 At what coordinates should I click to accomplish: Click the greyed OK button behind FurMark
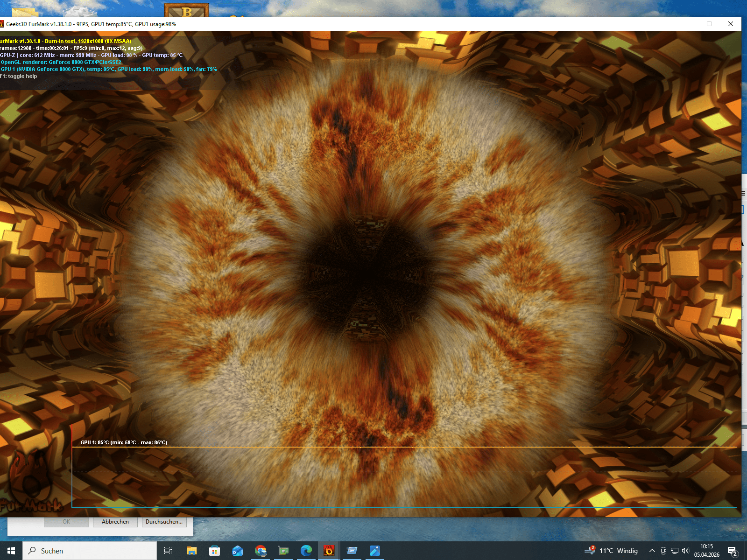click(x=66, y=522)
